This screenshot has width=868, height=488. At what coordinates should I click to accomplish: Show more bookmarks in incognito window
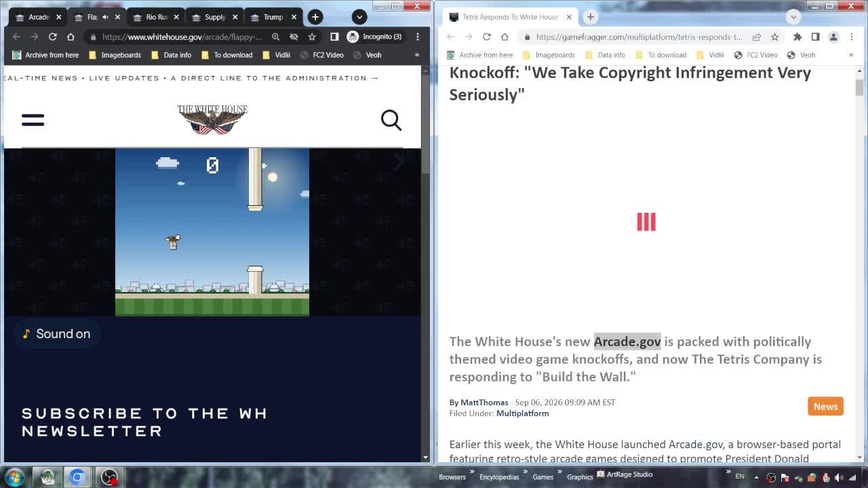coord(416,55)
